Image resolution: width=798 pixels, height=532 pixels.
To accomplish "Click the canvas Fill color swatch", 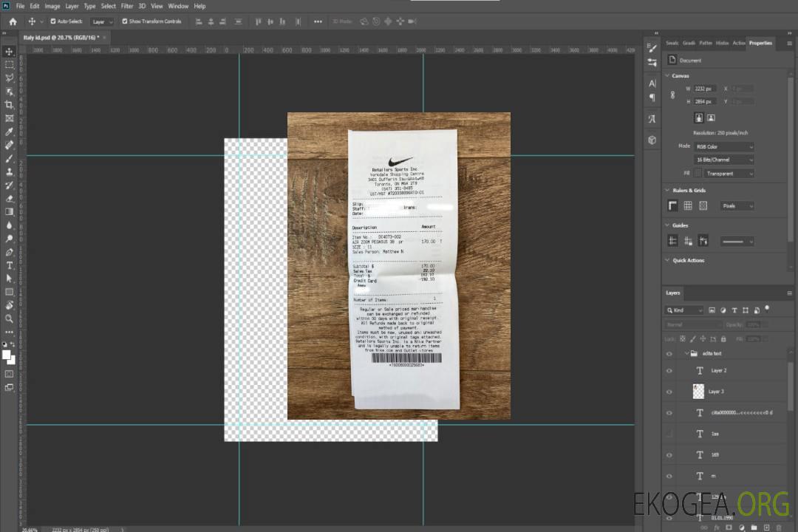I will [698, 174].
